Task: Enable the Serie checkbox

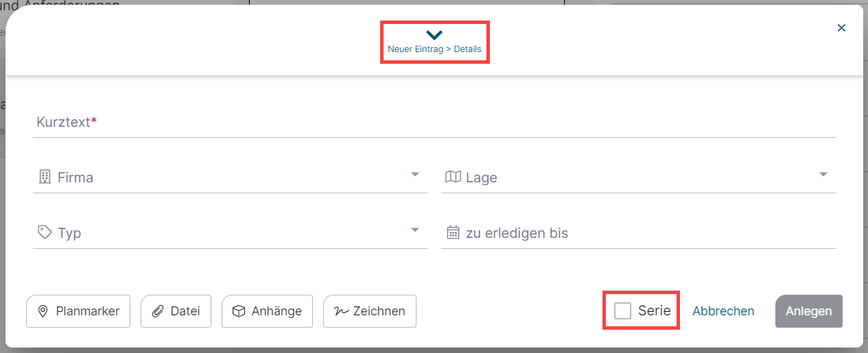Action: point(622,311)
